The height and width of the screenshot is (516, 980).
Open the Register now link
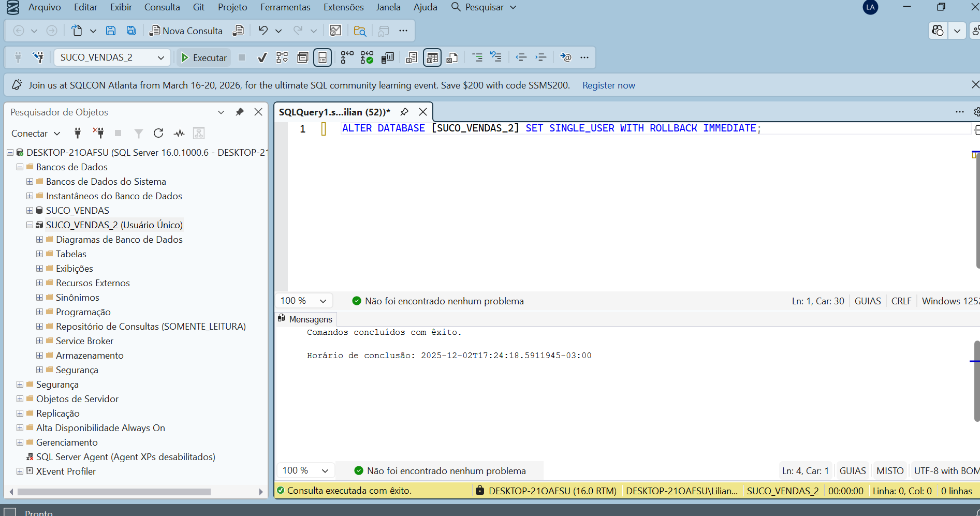(608, 85)
